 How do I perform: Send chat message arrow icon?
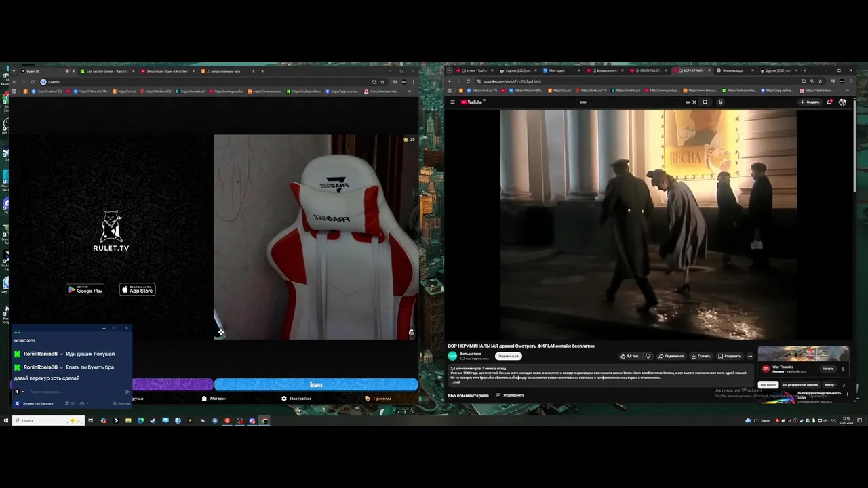(x=127, y=392)
